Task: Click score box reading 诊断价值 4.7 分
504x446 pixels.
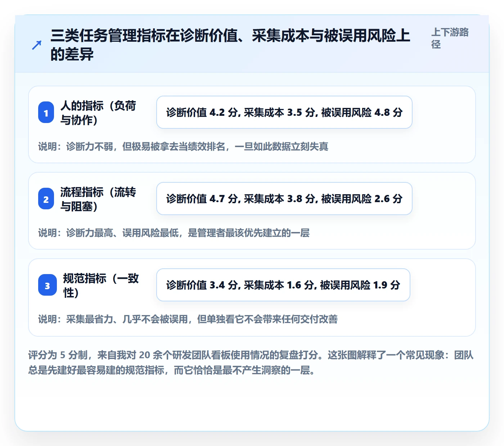Action: click(284, 199)
